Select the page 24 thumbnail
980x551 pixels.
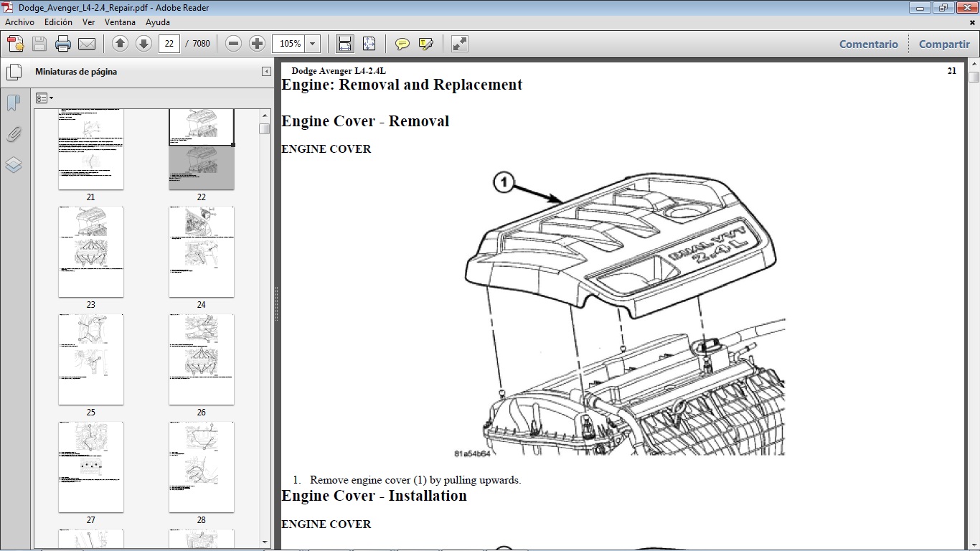(202, 252)
